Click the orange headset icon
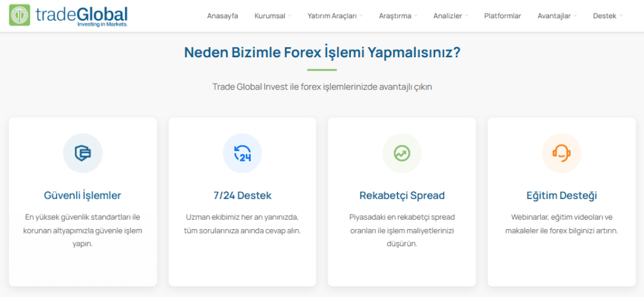 click(562, 154)
